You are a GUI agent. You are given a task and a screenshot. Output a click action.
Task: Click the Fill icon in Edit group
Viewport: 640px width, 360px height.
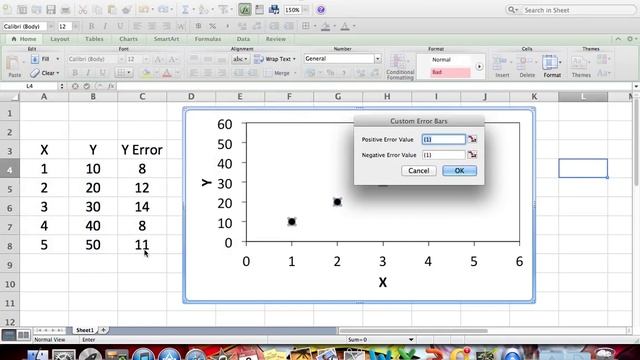pos(35,59)
